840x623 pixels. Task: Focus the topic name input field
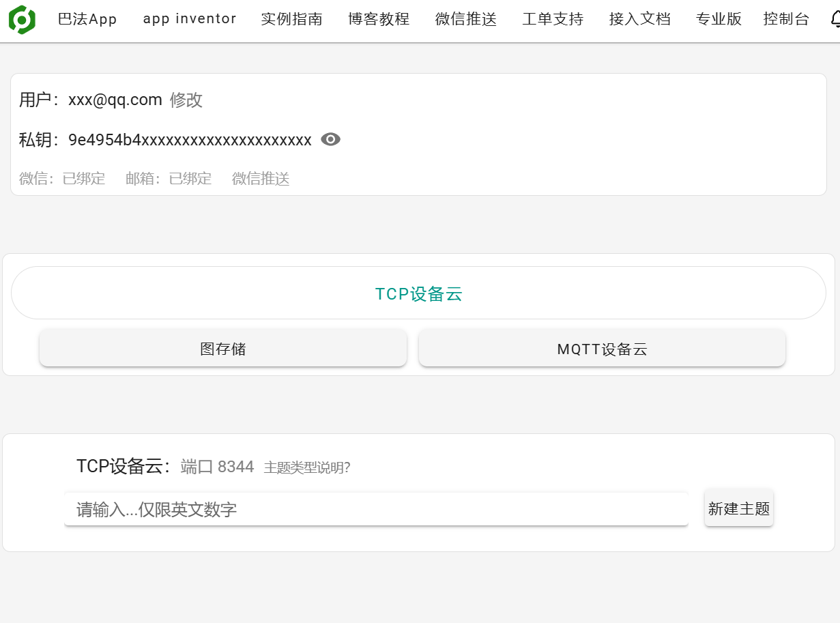[x=375, y=510]
